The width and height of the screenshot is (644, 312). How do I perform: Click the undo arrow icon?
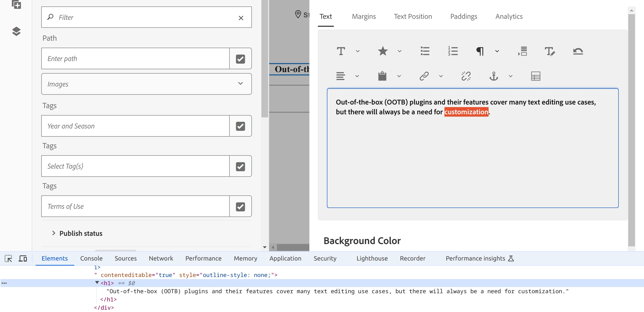[578, 51]
